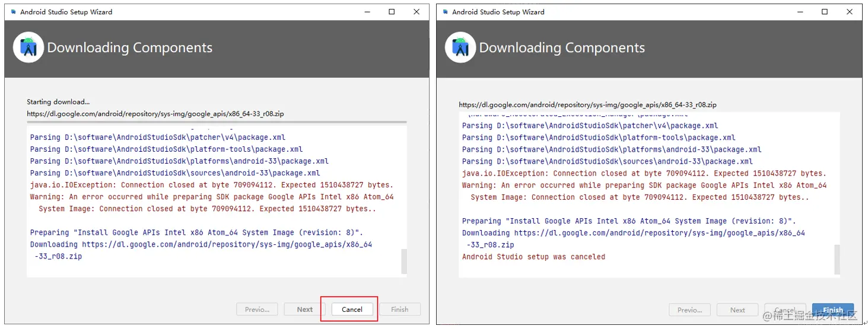Click "Downloading https" log line, canceled-setup window
This screenshot has width=868, height=332.
634,233
